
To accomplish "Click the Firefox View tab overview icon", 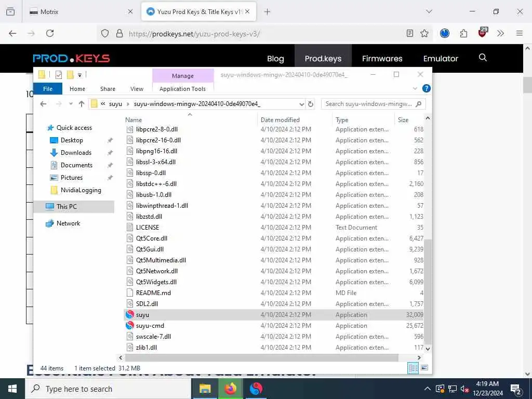I will tap(10, 11).
